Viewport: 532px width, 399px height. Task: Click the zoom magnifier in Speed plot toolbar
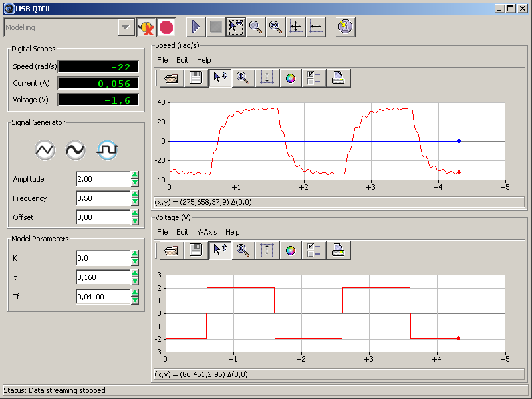point(243,78)
